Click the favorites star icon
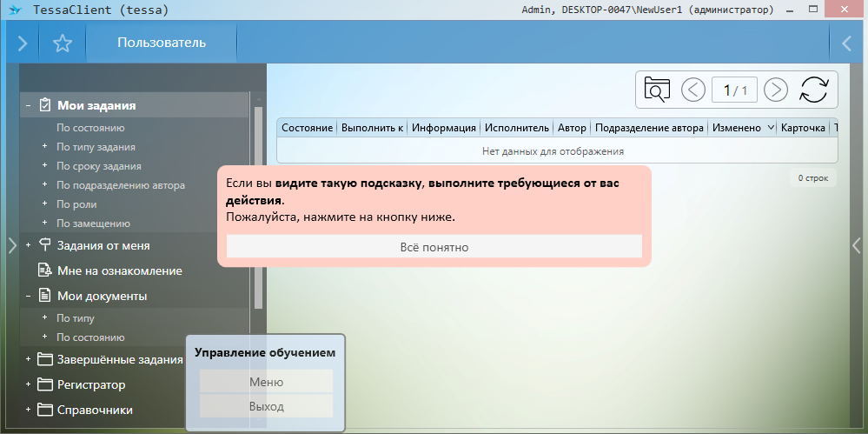868x434 pixels. (62, 43)
